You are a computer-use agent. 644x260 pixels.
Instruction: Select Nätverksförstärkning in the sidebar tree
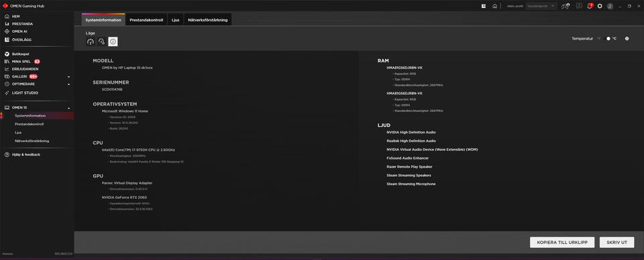click(x=32, y=141)
